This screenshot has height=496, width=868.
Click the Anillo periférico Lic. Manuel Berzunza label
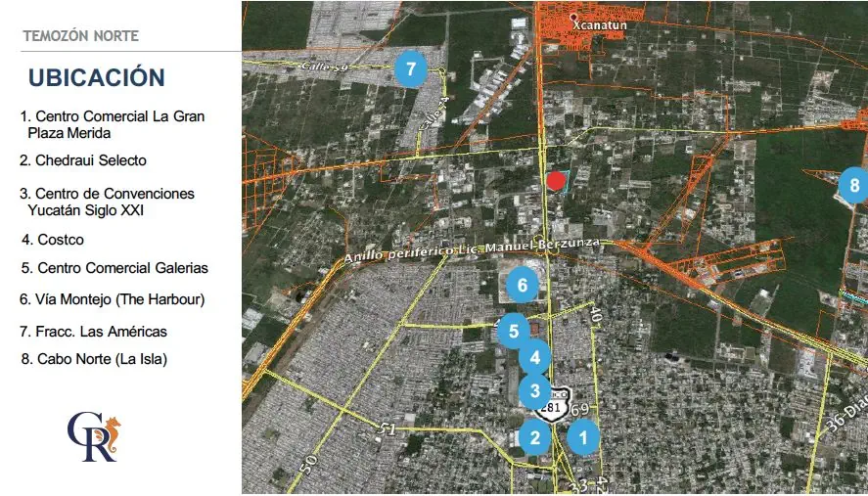pyautogui.click(x=473, y=250)
